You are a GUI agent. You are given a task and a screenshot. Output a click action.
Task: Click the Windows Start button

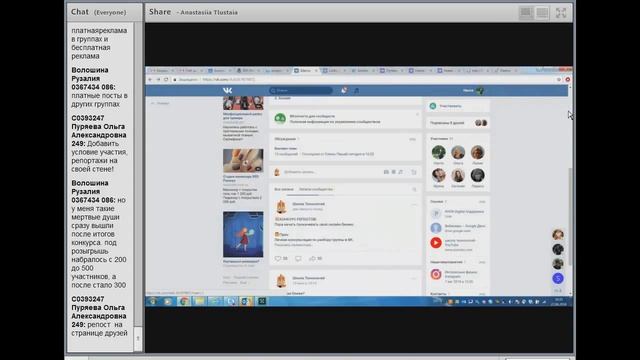(x=153, y=301)
